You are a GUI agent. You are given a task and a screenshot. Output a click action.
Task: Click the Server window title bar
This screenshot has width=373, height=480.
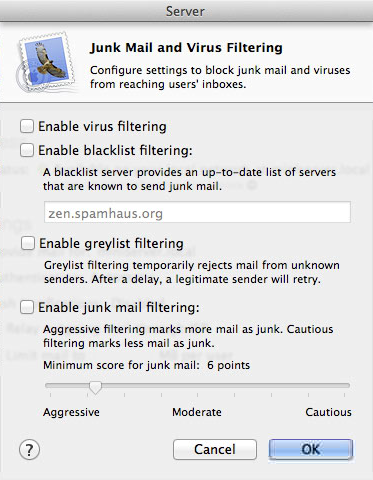pos(185,11)
